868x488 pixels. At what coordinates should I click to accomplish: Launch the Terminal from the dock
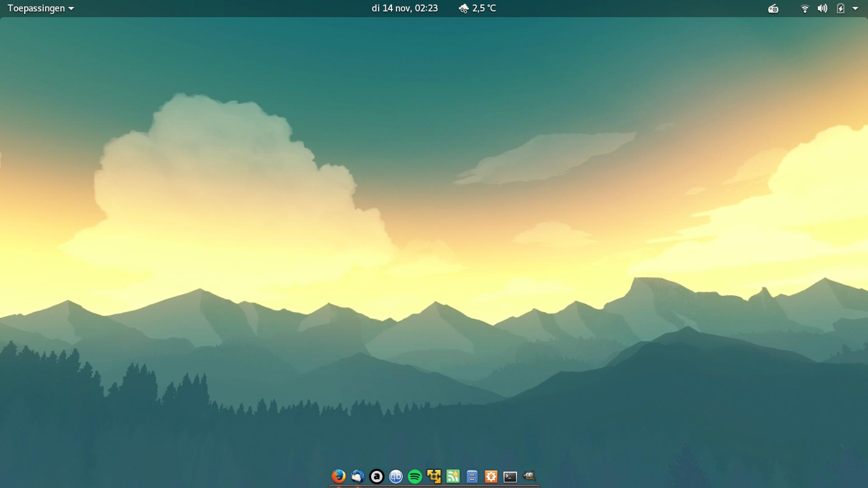510,476
